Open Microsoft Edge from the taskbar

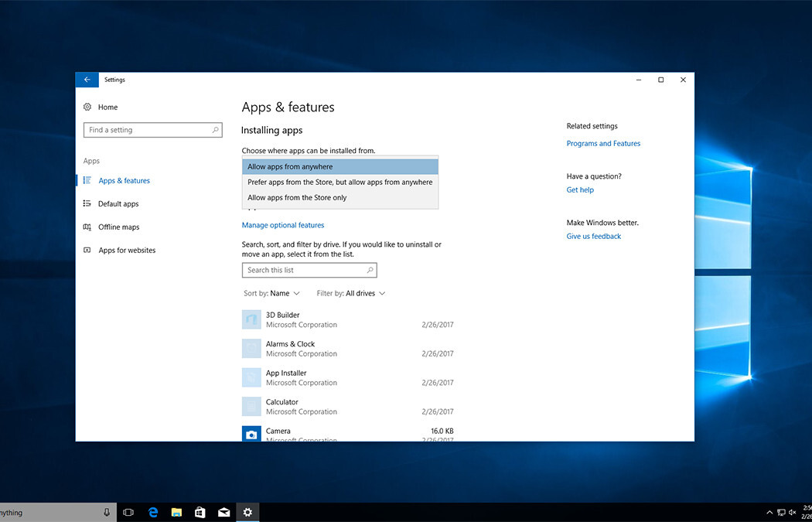(x=153, y=512)
